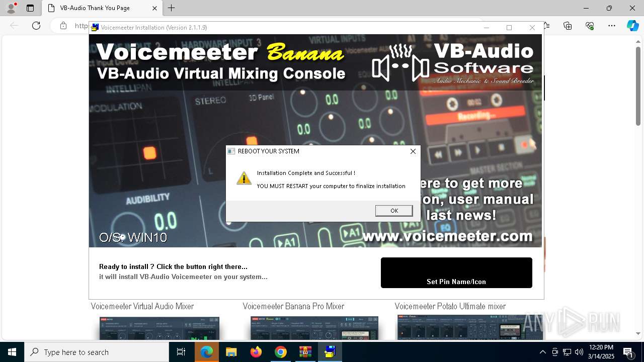This screenshot has height=362, width=644.
Task: Open the browser tab actions menu
Action: coord(30,8)
